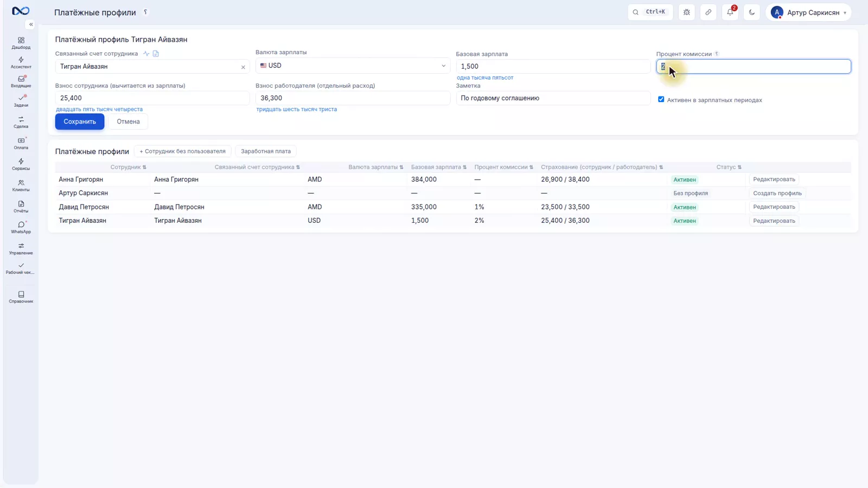Click the link icon in top bar
The width and height of the screenshot is (868, 488).
coord(709,12)
